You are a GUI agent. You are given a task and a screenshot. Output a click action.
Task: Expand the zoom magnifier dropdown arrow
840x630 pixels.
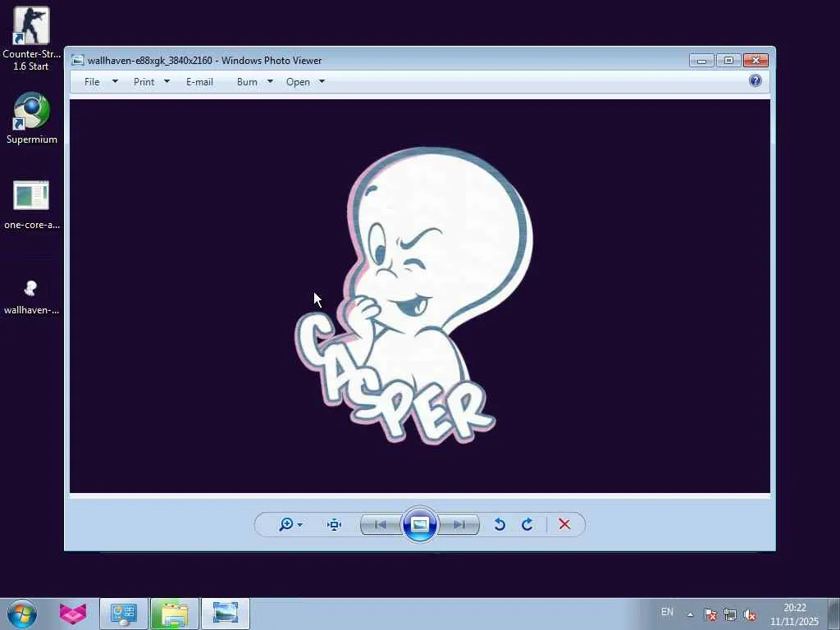pyautogui.click(x=300, y=525)
